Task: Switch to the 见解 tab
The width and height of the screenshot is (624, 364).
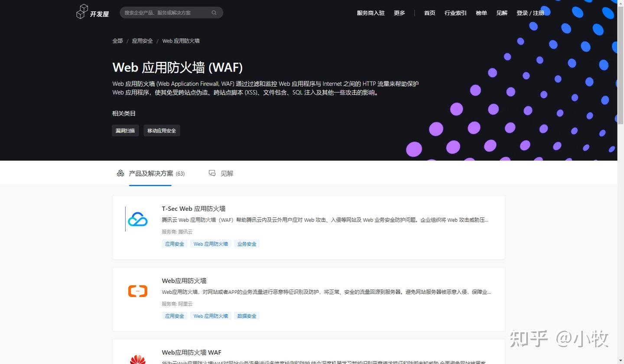Action: pyautogui.click(x=227, y=173)
